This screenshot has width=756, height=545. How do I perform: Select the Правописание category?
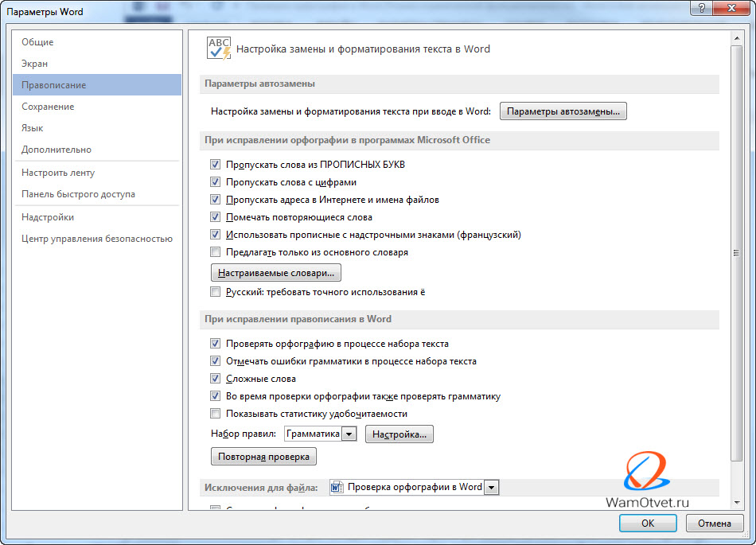pyautogui.click(x=97, y=85)
